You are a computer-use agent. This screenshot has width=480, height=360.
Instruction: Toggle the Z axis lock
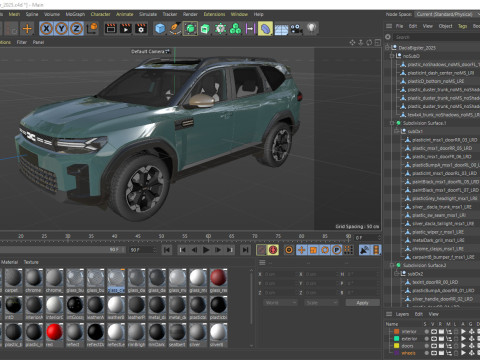[x=76, y=29]
